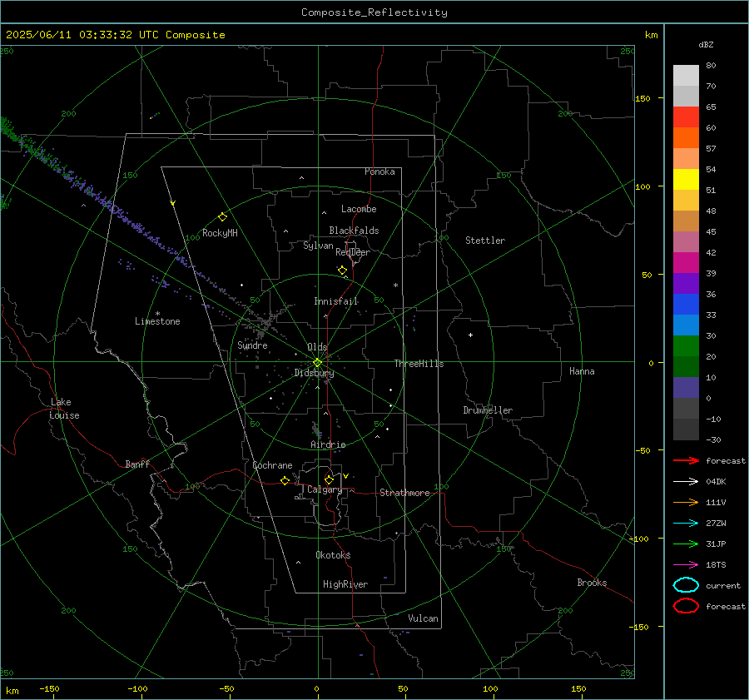Click the Limestone label
Image resolution: width=749 pixels, height=700 pixels.
pos(157,321)
